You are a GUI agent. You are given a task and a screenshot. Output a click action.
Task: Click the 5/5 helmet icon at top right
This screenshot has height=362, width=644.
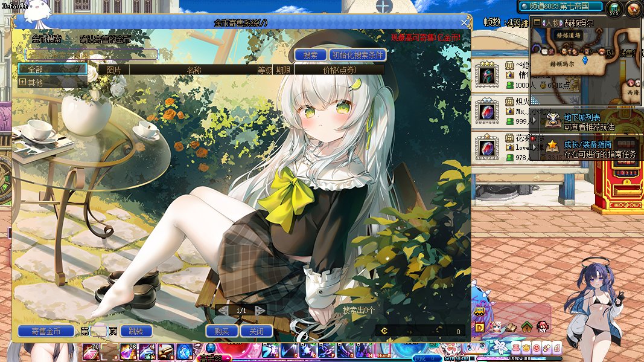614,8
